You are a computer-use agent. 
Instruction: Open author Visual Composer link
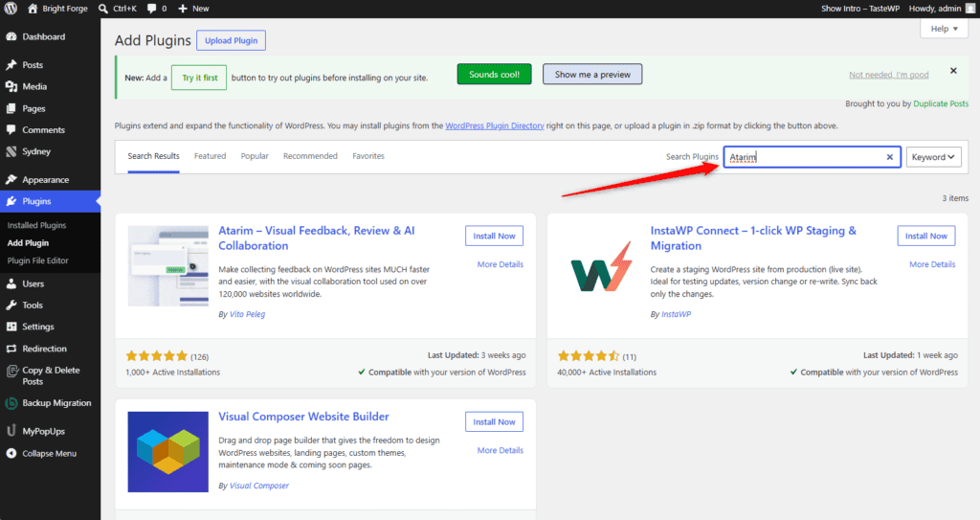258,486
